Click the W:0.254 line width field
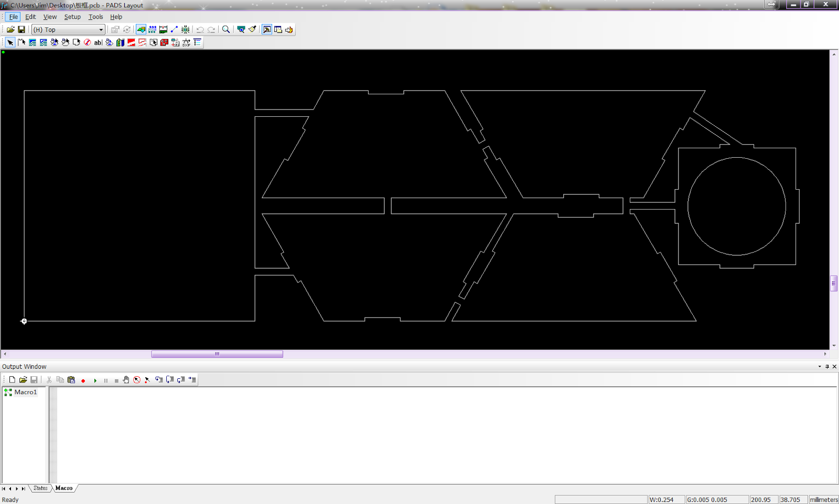839x504 pixels. coord(666,500)
